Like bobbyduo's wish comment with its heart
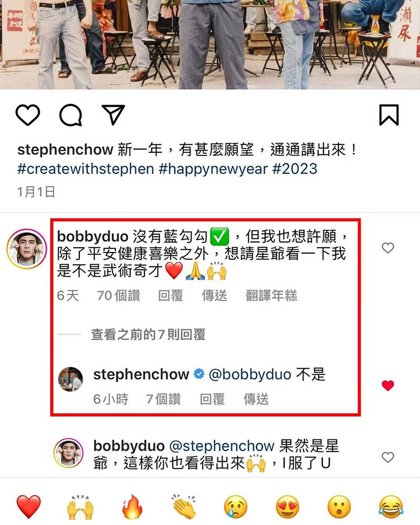420x525 pixels. pos(388,248)
